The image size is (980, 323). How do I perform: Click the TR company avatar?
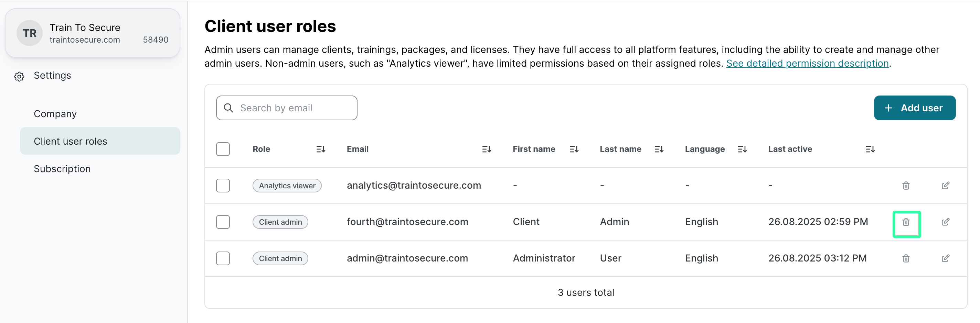coord(29,33)
